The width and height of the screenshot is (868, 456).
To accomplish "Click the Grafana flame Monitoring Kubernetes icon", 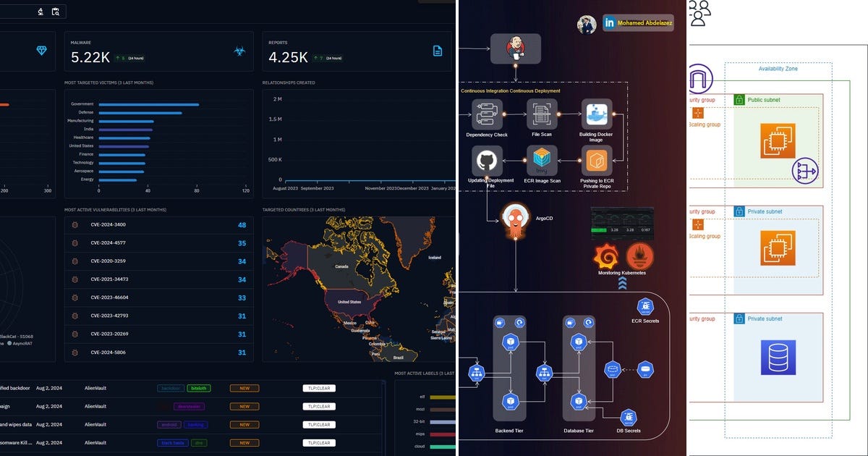I will click(x=606, y=257).
